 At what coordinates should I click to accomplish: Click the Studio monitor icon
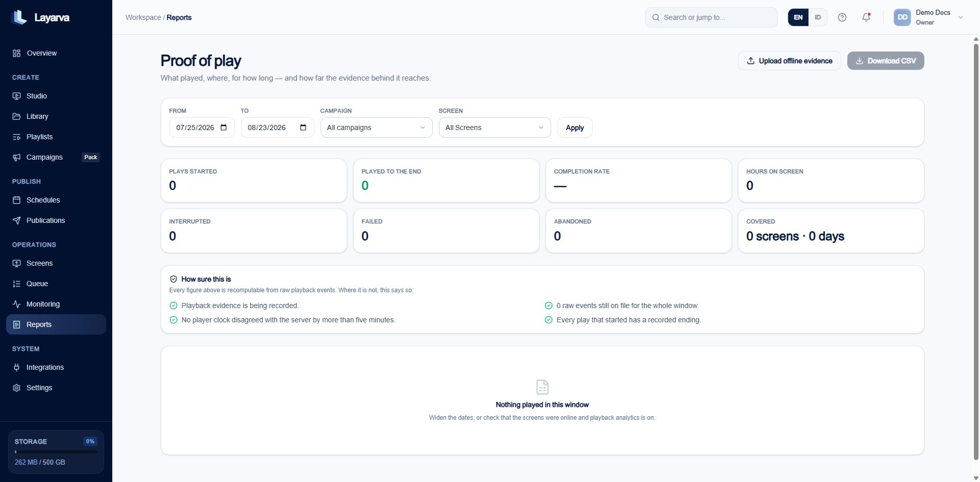pos(17,96)
